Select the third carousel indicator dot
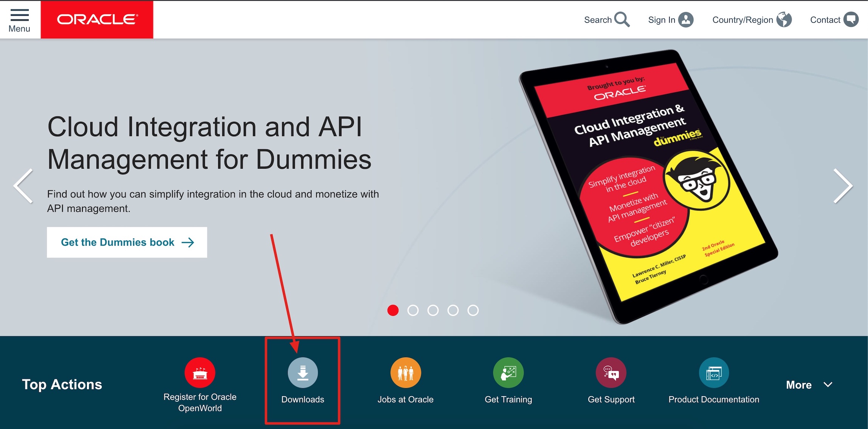868x429 pixels. [x=434, y=310]
